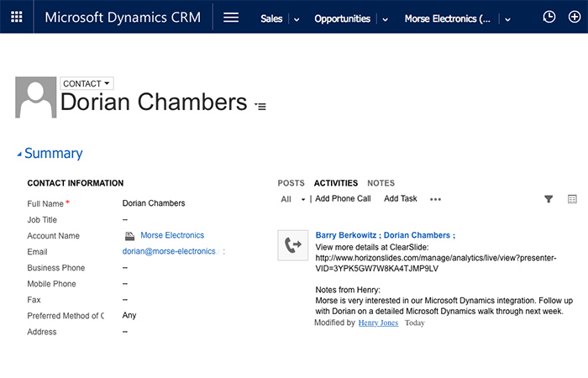Image resolution: width=588 pixels, height=378 pixels.
Task: Open Barry Berkowitz; Dorian Chambers activity link
Action: click(385, 235)
